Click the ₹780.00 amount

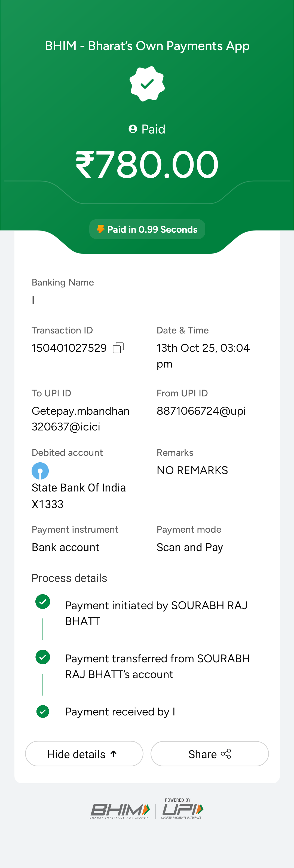pos(147,165)
